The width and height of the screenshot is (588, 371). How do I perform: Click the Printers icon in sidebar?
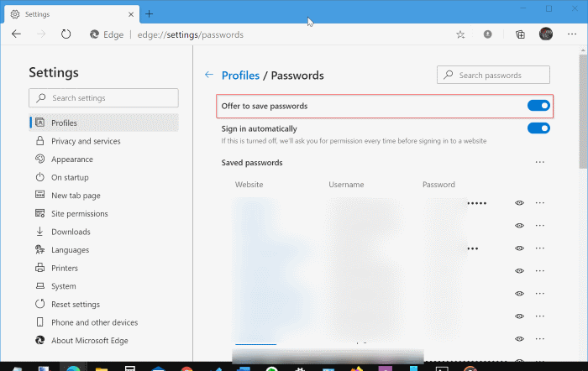tap(39, 268)
